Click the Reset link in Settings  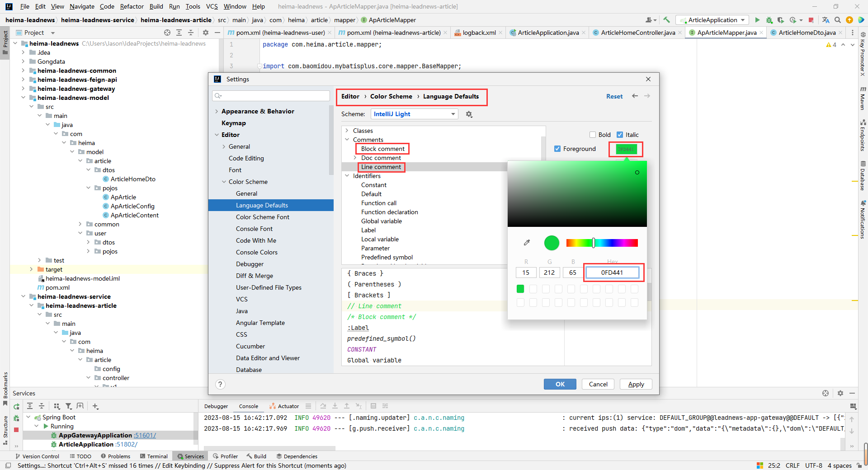click(614, 96)
